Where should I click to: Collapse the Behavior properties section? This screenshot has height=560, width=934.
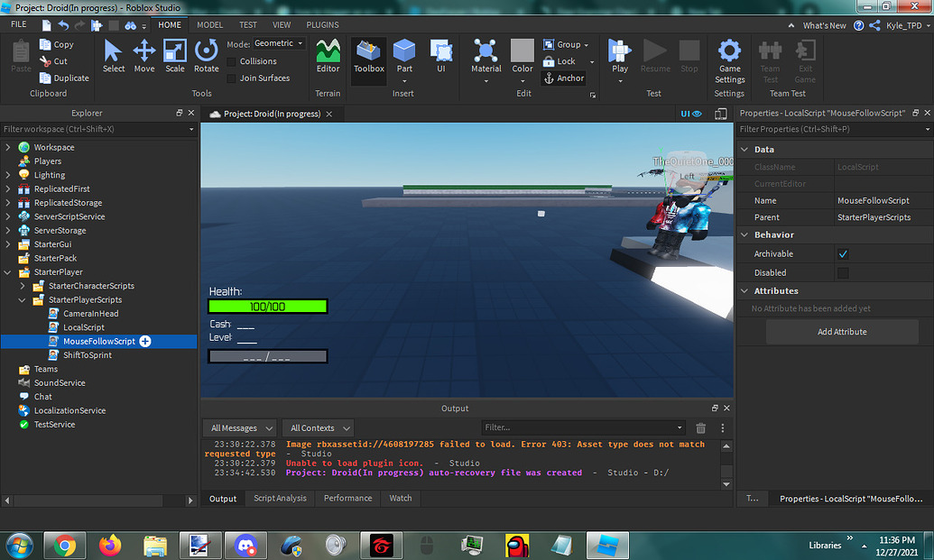(x=744, y=235)
